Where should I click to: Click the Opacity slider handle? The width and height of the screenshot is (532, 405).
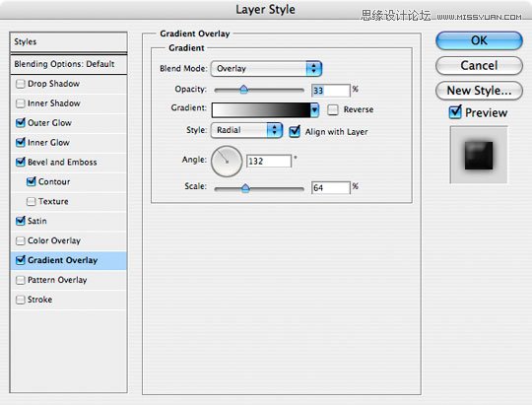[243, 90]
